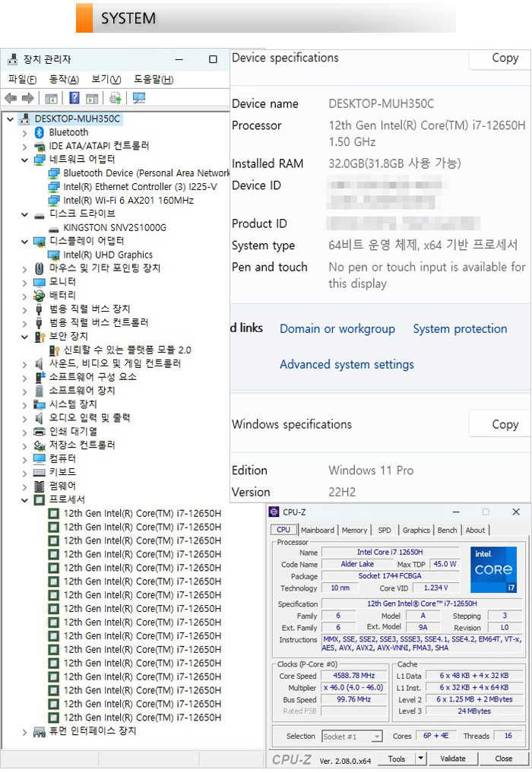Click the icon beside Intel(R) Wi-Fi 6 AX201 160MHz
Screen dimensions: 532x773
[x=54, y=201]
